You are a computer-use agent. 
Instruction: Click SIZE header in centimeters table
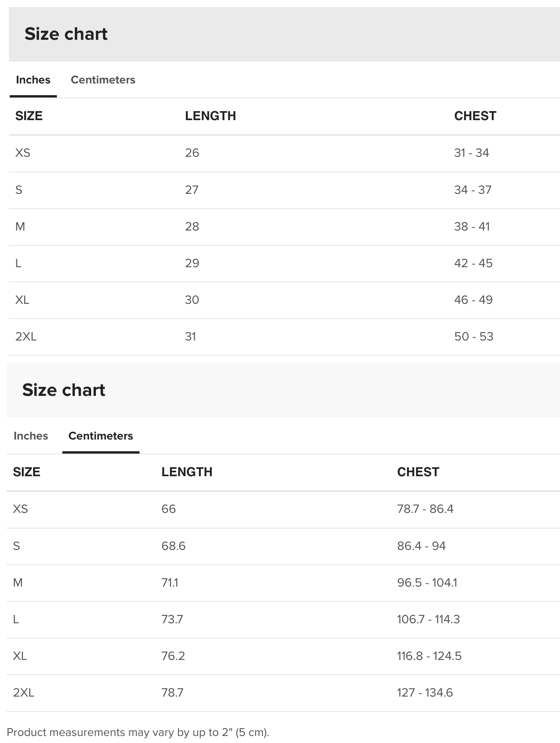tap(26, 472)
